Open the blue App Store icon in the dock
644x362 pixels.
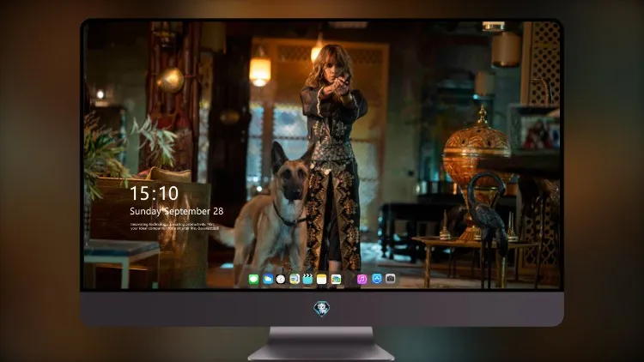click(x=376, y=279)
